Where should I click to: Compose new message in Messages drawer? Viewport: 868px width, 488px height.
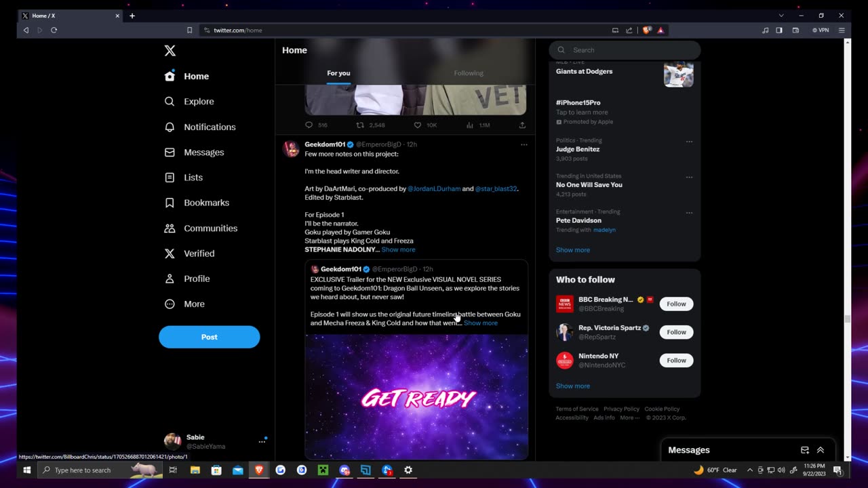coord(805,450)
